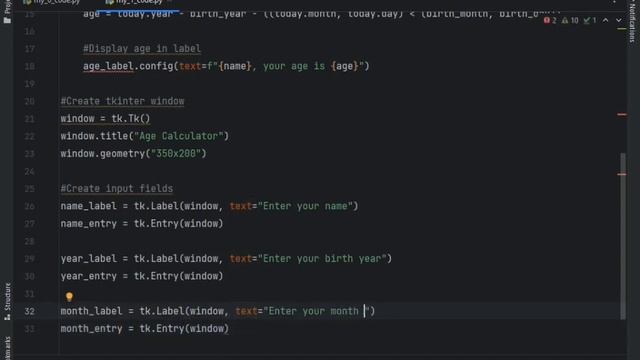Click the green checkmark typo indicator showing 1

(590, 20)
